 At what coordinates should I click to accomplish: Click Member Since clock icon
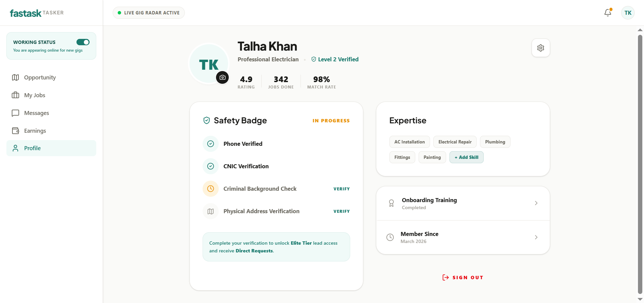(390, 237)
